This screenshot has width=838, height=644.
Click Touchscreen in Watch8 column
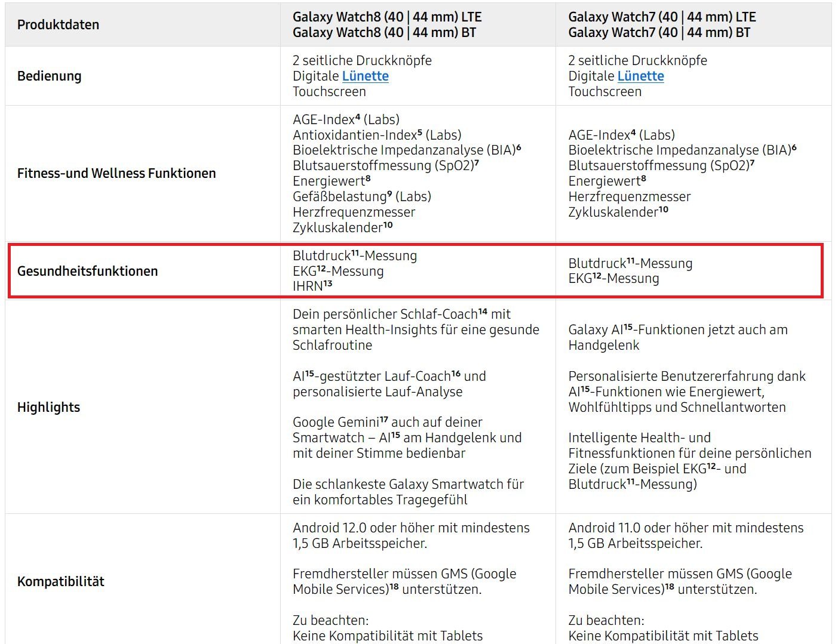(329, 91)
